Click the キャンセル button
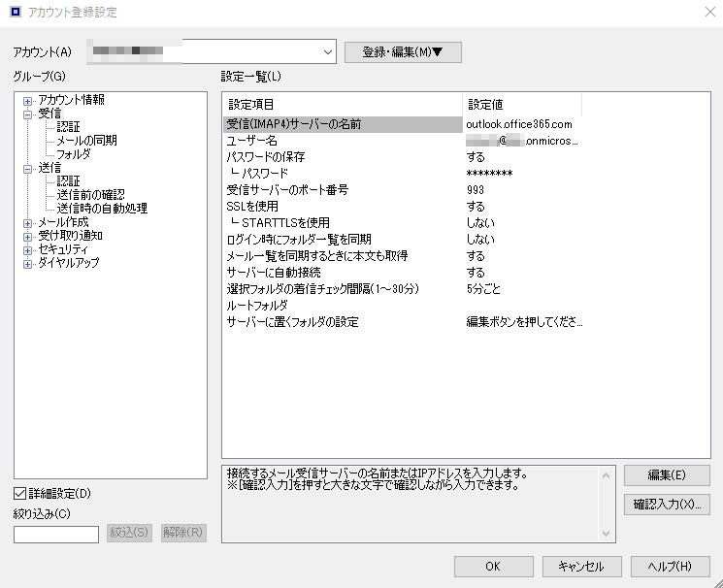The width and height of the screenshot is (723, 588). pos(581,567)
